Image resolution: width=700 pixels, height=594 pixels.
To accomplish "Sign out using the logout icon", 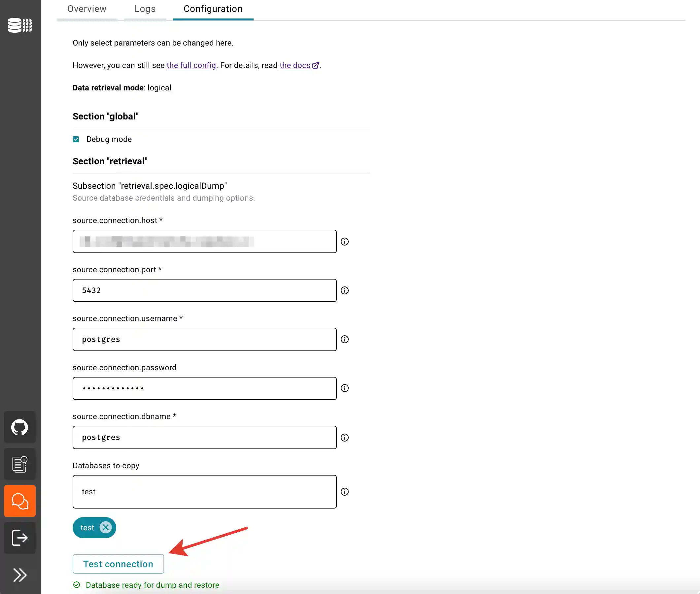I will [x=19, y=538].
